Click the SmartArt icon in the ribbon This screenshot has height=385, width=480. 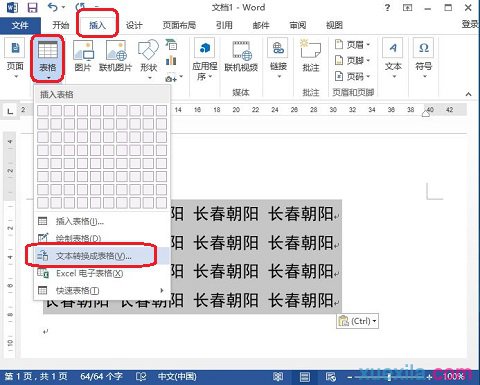(172, 45)
